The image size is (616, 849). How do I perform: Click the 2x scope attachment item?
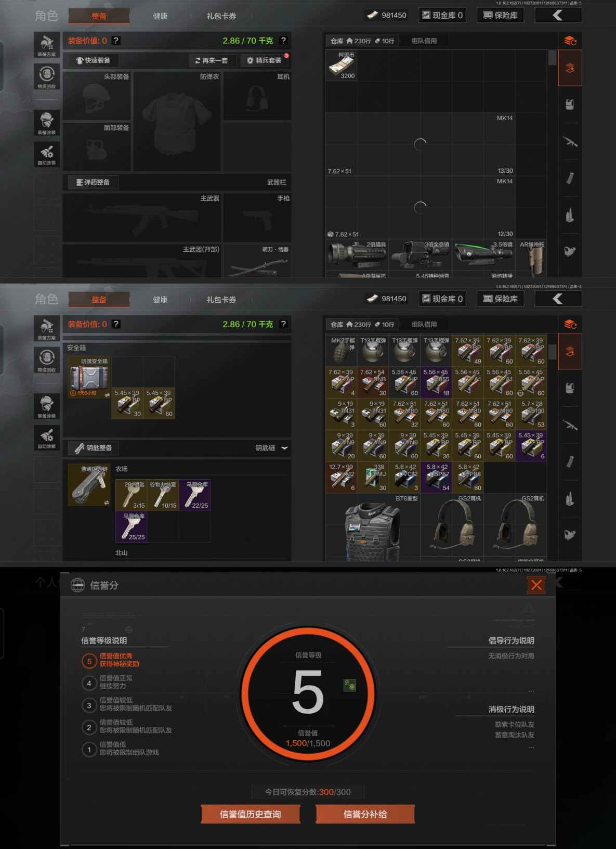click(x=357, y=254)
